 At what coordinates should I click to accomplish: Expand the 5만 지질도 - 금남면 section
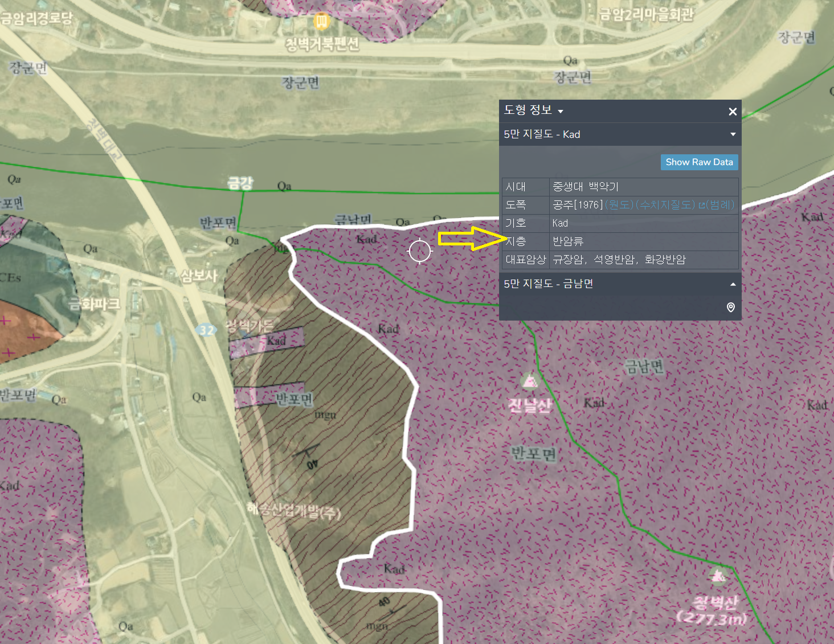click(x=733, y=284)
